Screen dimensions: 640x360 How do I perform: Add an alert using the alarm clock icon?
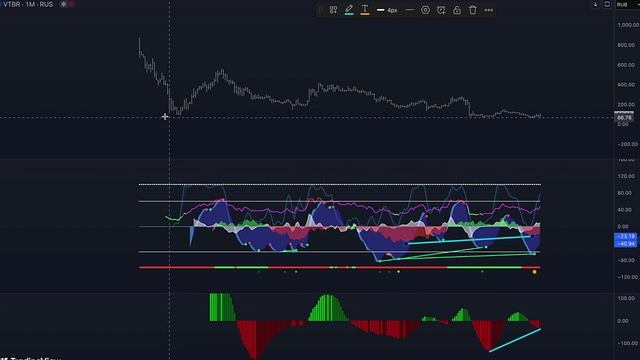441,10
